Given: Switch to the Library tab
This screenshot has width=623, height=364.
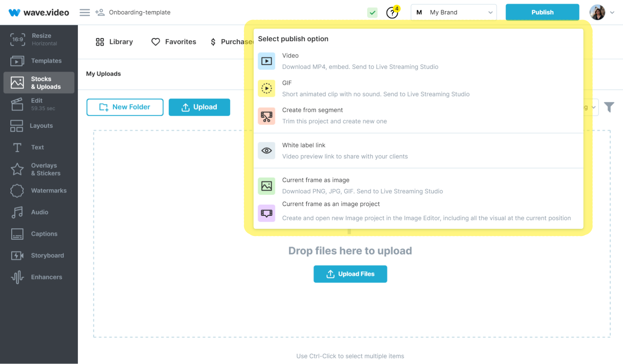Looking at the screenshot, I should click(x=114, y=41).
